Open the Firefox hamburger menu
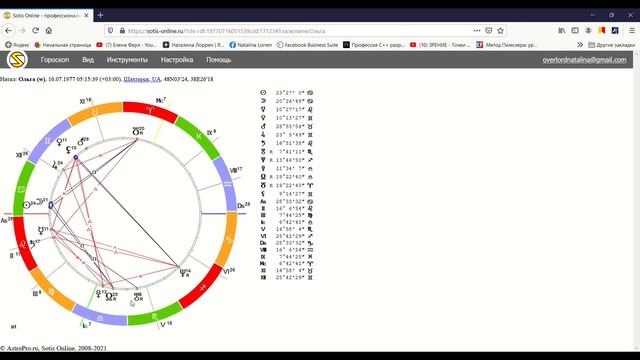The image size is (640, 360). (x=632, y=31)
